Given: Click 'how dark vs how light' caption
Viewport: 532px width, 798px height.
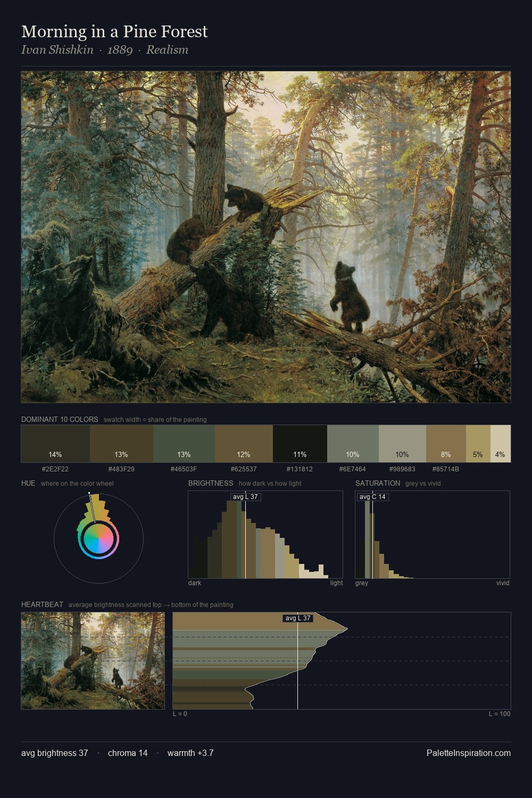Looking at the screenshot, I should 270,484.
